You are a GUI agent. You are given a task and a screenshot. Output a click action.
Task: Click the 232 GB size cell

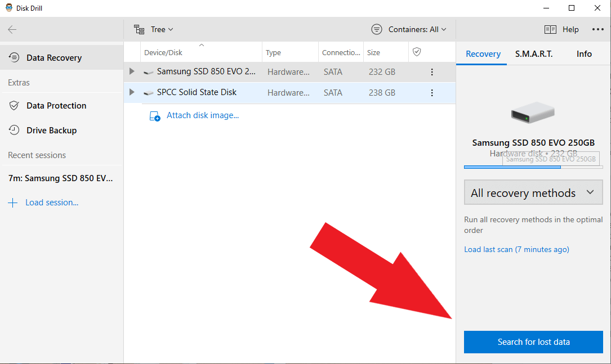coord(382,72)
